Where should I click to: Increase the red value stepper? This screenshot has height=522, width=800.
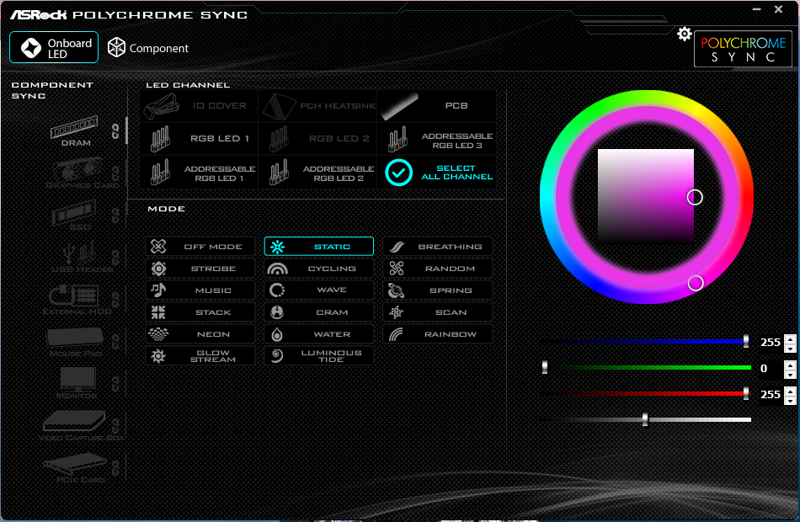point(790,390)
